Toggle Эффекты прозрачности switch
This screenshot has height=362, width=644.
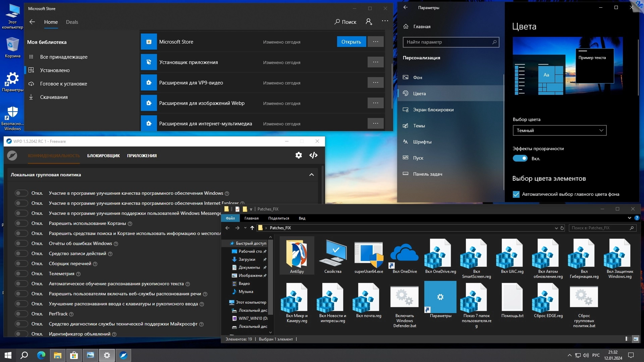coord(520,159)
